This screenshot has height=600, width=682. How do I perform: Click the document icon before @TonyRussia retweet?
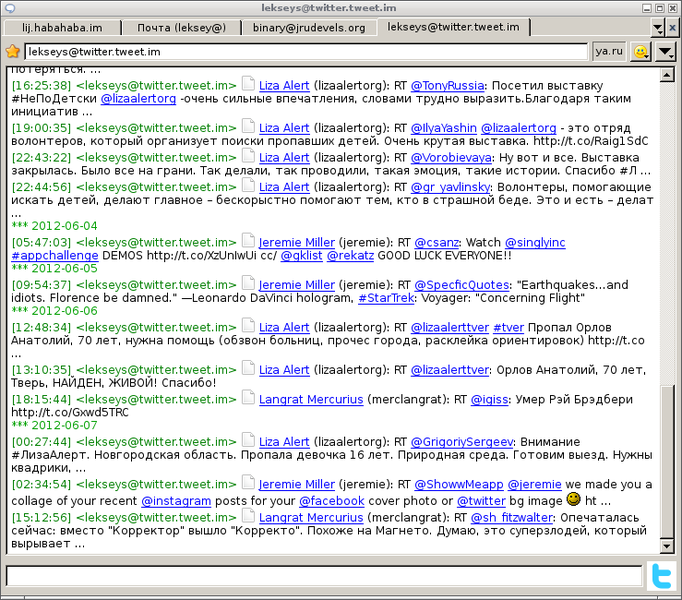coord(248,86)
